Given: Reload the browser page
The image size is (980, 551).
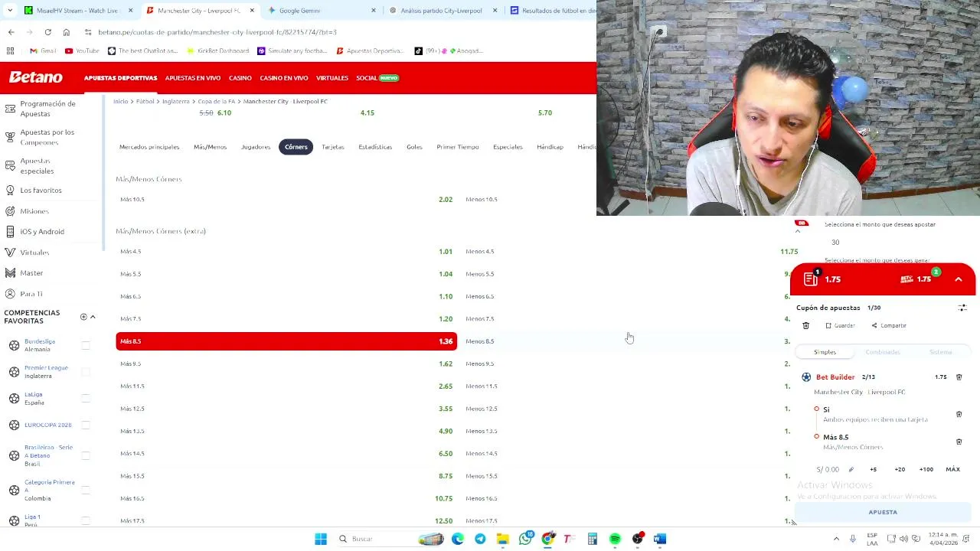Looking at the screenshot, I should click(47, 32).
